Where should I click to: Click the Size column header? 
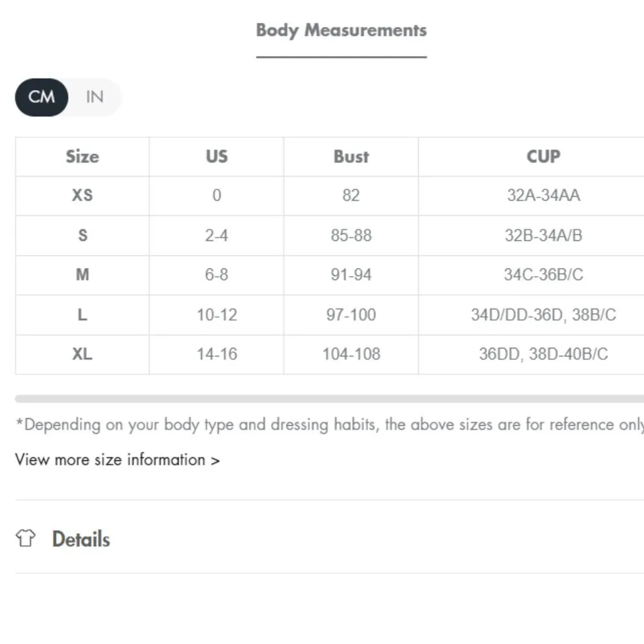pyautogui.click(x=82, y=156)
